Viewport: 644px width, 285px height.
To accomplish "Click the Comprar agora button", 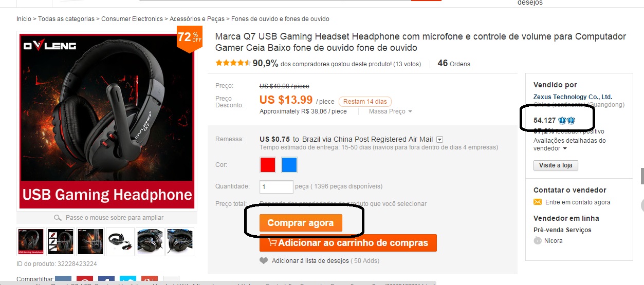I will click(x=301, y=223).
